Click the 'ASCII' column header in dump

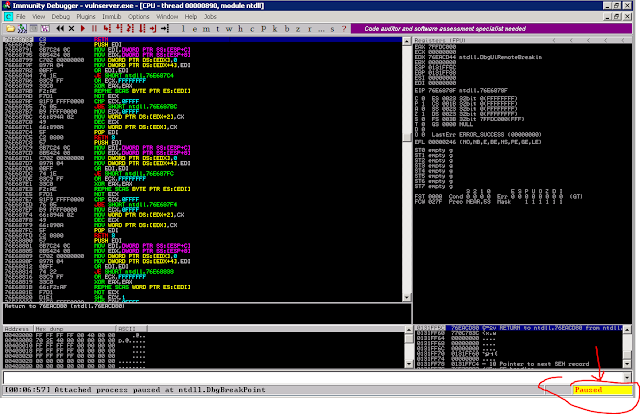pos(131,329)
